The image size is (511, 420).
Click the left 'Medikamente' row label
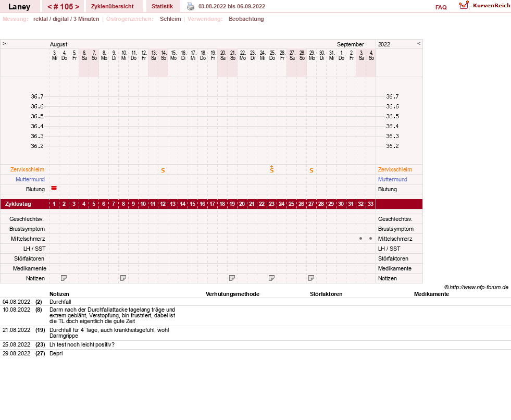click(x=30, y=268)
